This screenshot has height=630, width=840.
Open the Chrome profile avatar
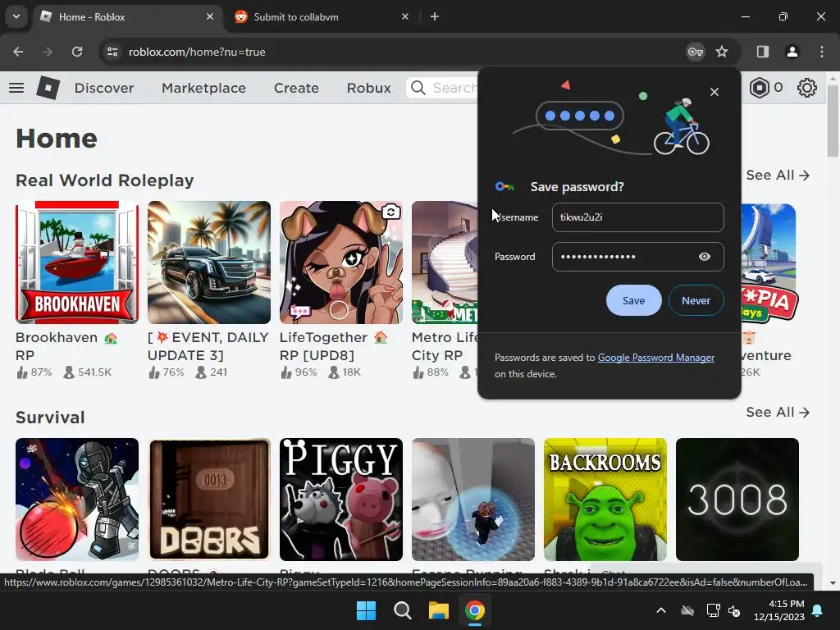(792, 52)
